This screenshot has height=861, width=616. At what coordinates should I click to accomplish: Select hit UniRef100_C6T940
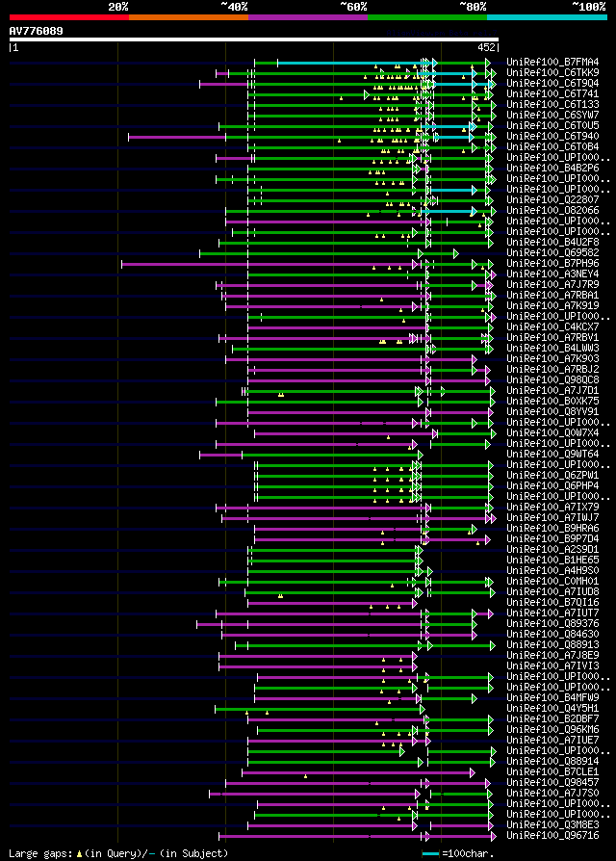click(x=552, y=136)
